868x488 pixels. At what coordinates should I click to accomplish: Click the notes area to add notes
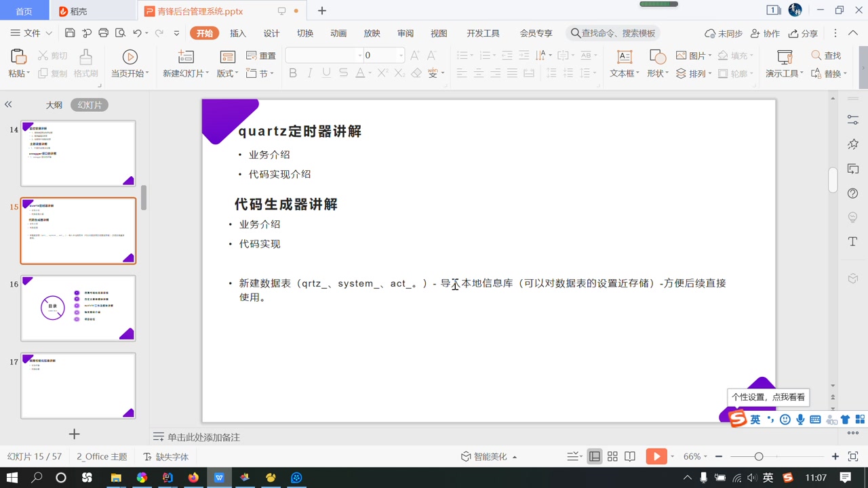click(203, 437)
